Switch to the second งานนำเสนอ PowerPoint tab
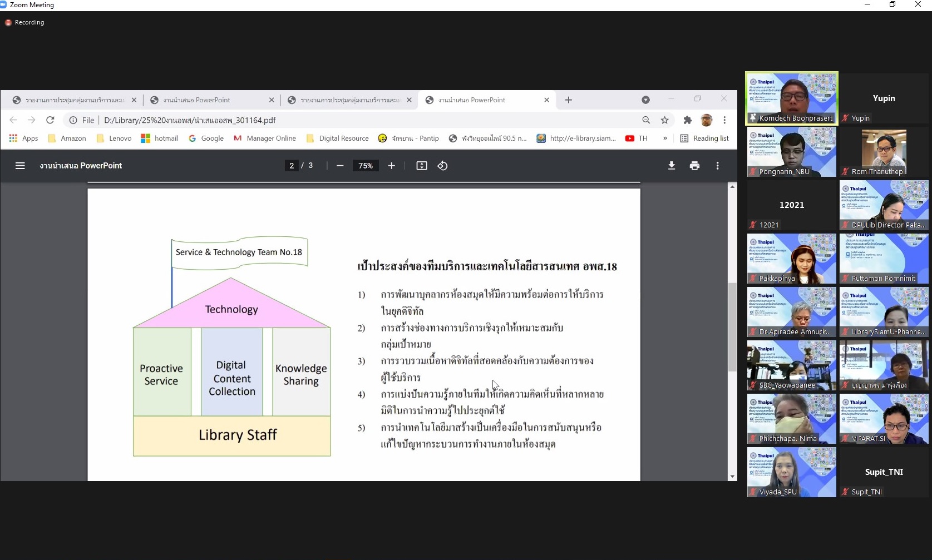The image size is (932, 560). [x=472, y=100]
